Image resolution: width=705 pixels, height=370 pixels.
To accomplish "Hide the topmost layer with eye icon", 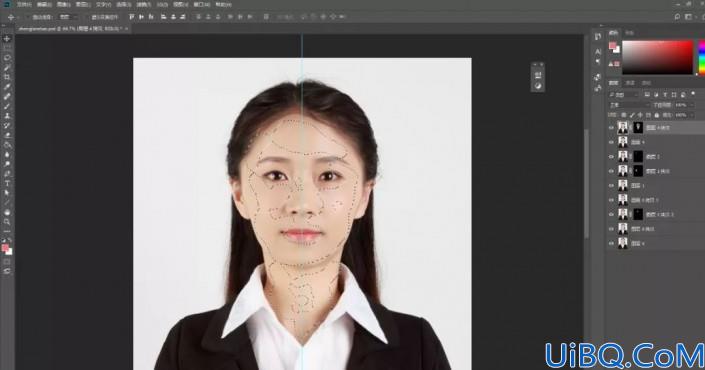I will [611, 128].
